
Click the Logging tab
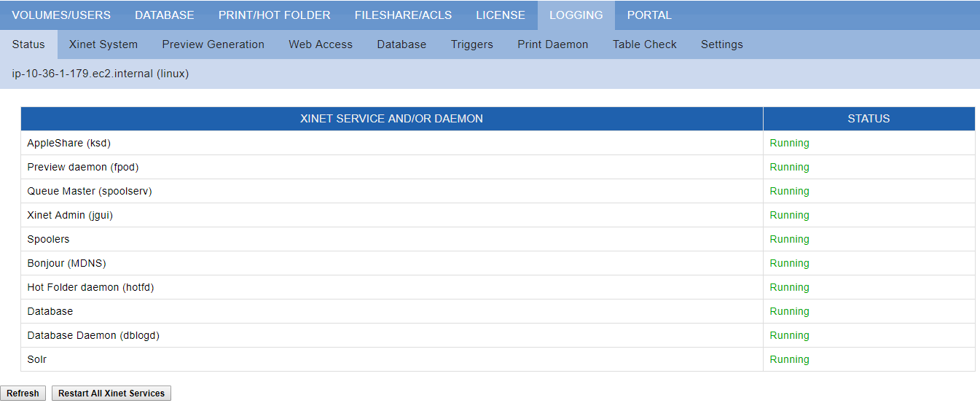[576, 15]
